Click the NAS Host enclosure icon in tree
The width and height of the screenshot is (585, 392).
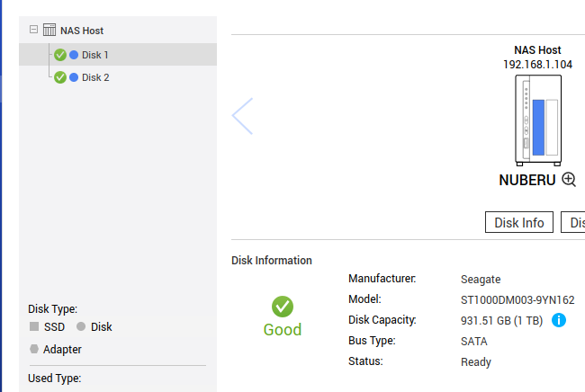[x=49, y=30]
